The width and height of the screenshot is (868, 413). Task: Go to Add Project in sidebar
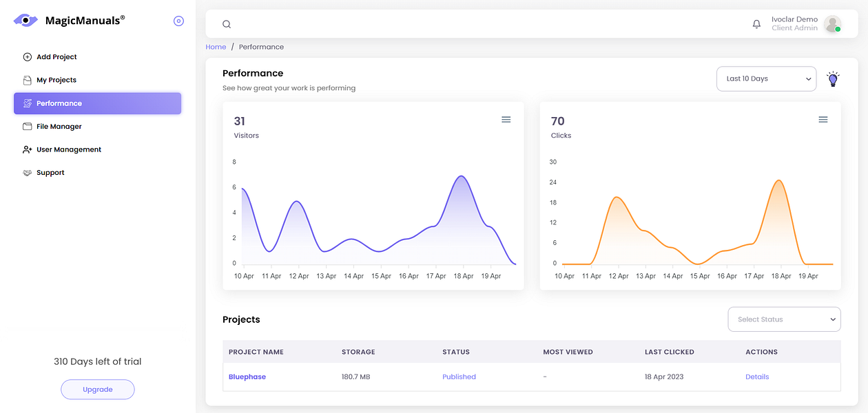[56, 57]
